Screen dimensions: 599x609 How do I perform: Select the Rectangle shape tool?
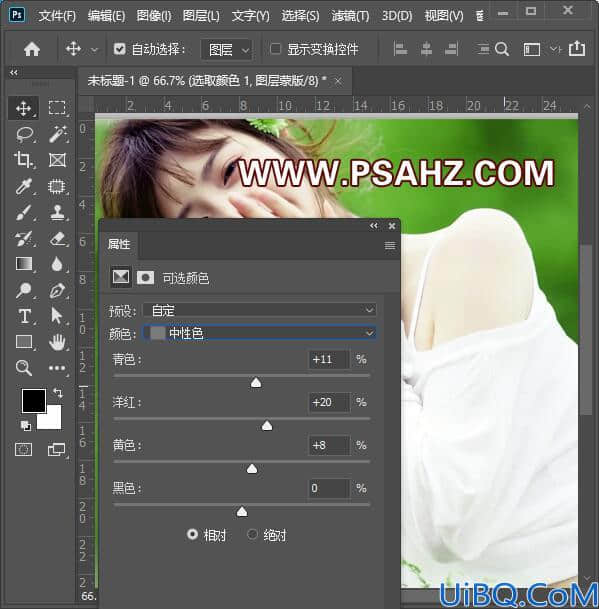click(24, 342)
